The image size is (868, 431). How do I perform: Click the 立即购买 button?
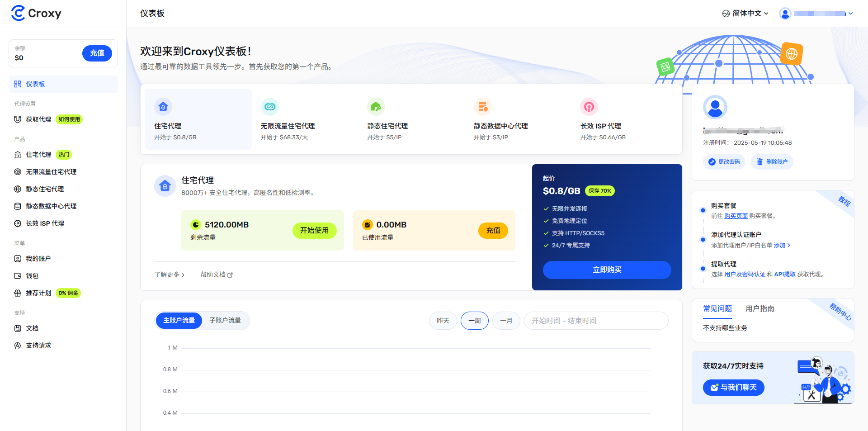tap(607, 270)
